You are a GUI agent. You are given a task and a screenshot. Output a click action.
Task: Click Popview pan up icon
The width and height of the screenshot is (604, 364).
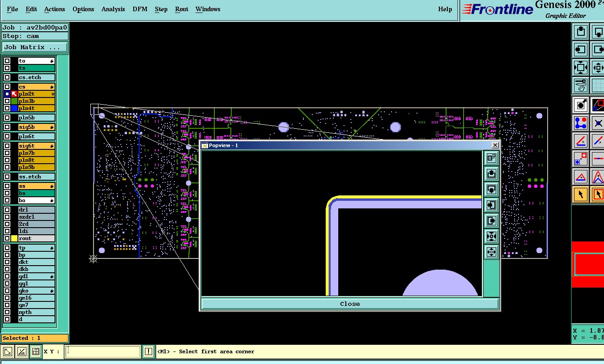coord(491,174)
